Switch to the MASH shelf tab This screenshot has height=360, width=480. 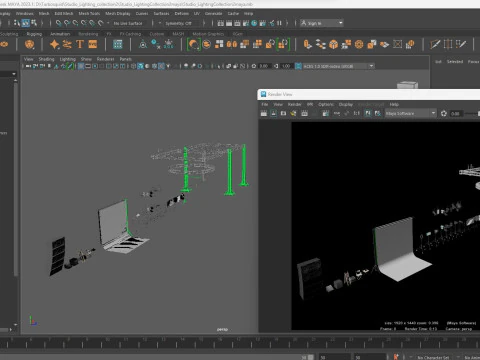pos(178,34)
